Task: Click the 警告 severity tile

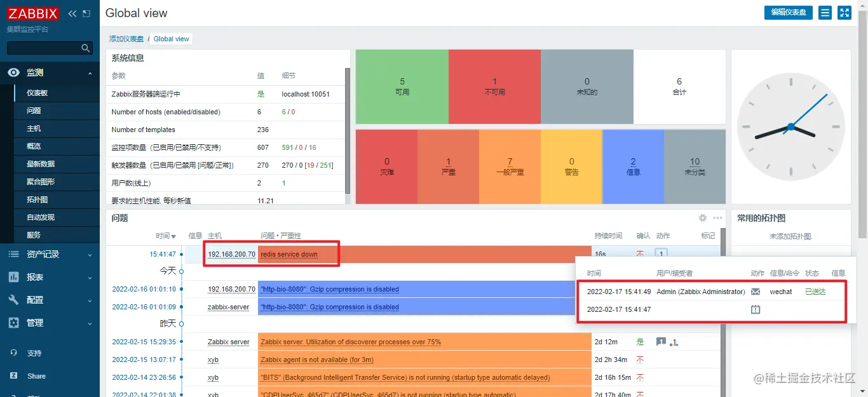Action: click(571, 166)
